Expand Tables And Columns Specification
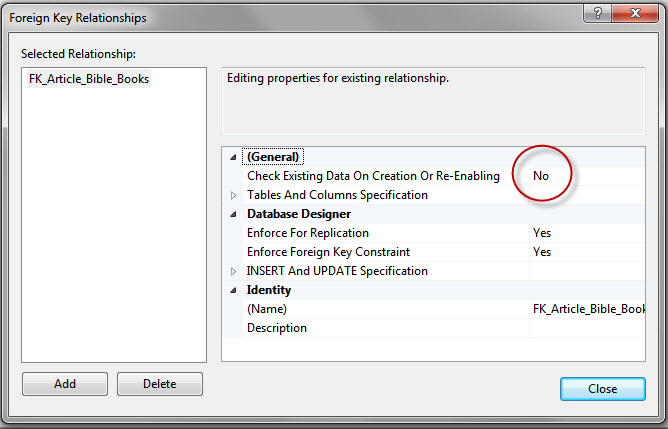The width and height of the screenshot is (668, 429). coord(234,195)
